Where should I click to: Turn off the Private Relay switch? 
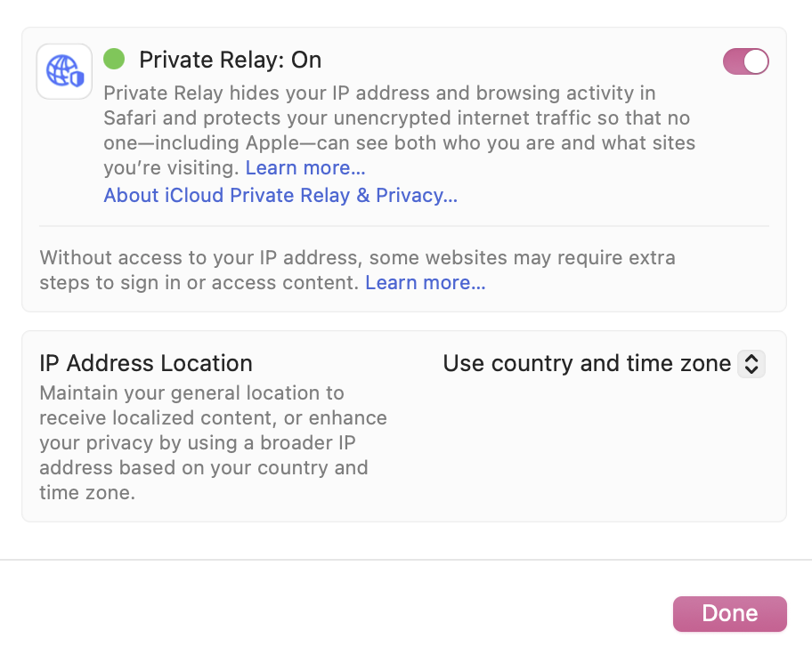tap(745, 61)
